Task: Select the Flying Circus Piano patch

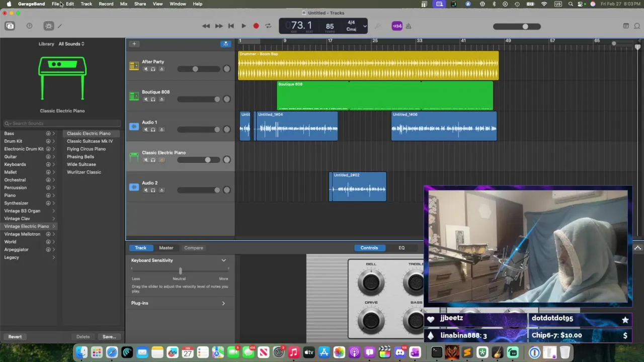Action: coord(86,149)
